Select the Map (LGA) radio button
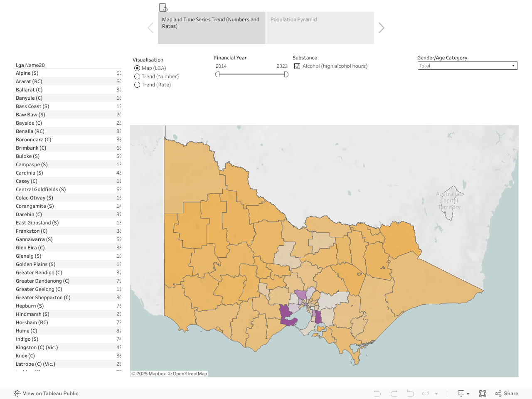This screenshot has width=532, height=399. coord(137,68)
